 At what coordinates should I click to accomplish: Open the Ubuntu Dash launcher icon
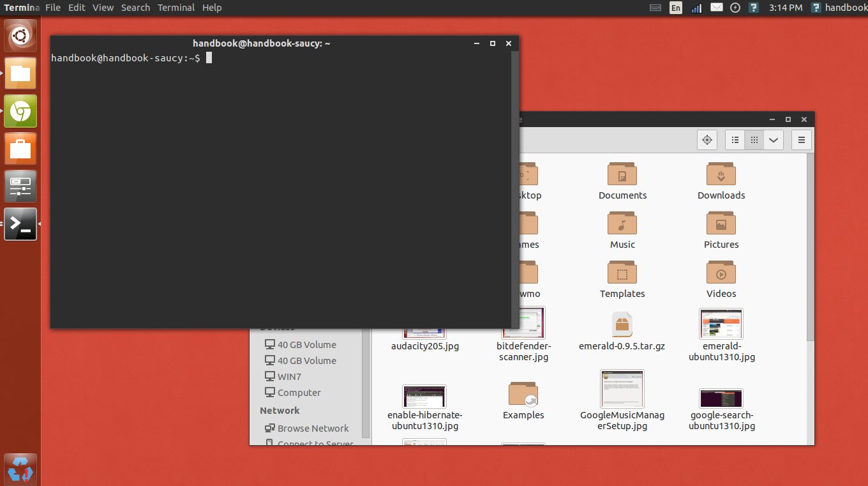[x=20, y=36]
